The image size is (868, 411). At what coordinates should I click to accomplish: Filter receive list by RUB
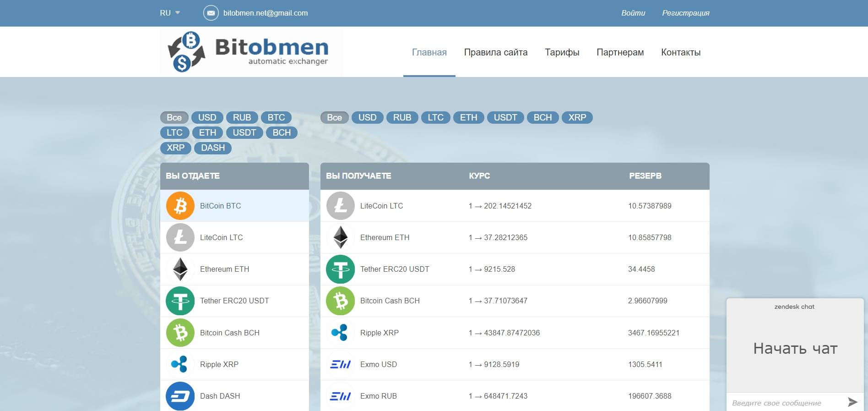[402, 117]
